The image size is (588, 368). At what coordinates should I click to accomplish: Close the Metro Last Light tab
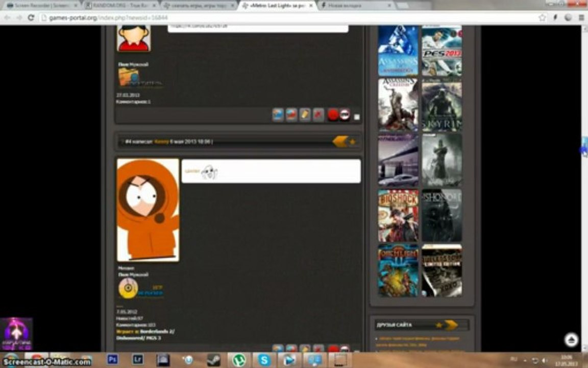pyautogui.click(x=311, y=6)
